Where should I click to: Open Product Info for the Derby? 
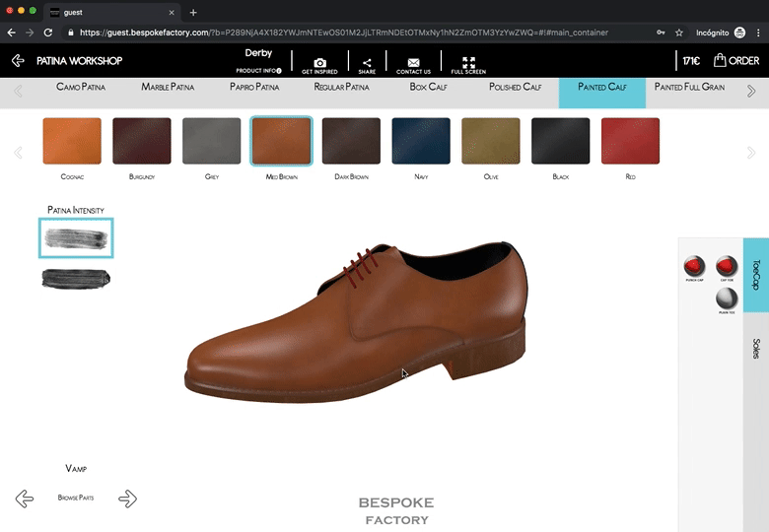click(x=258, y=71)
